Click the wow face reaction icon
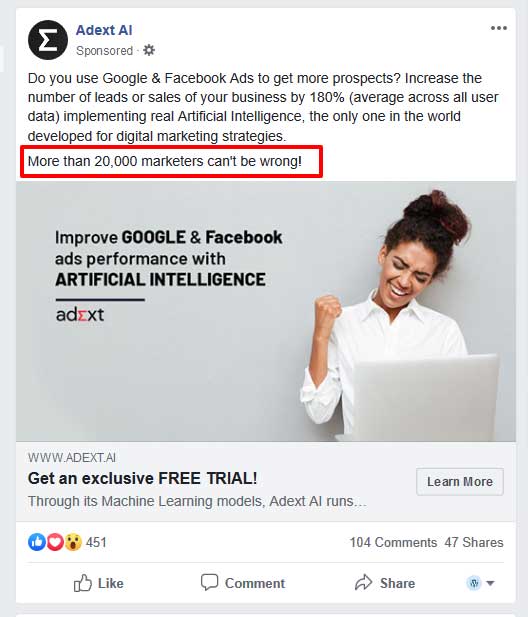This screenshot has height=617, width=528. [x=73, y=542]
